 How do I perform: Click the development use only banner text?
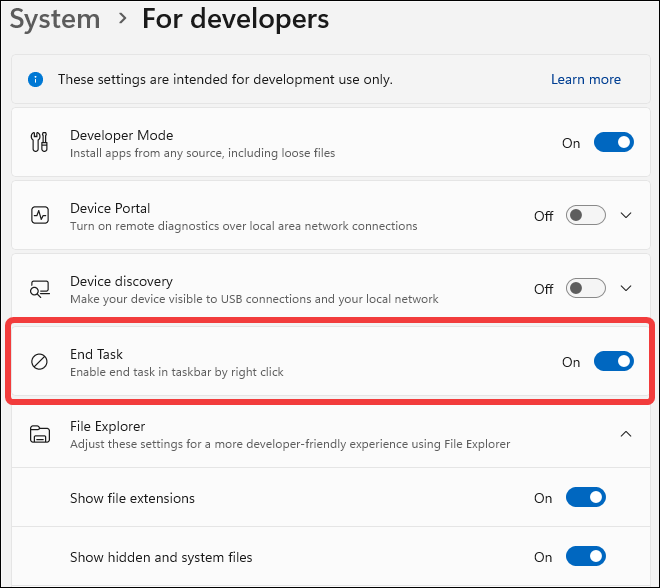coord(225,79)
